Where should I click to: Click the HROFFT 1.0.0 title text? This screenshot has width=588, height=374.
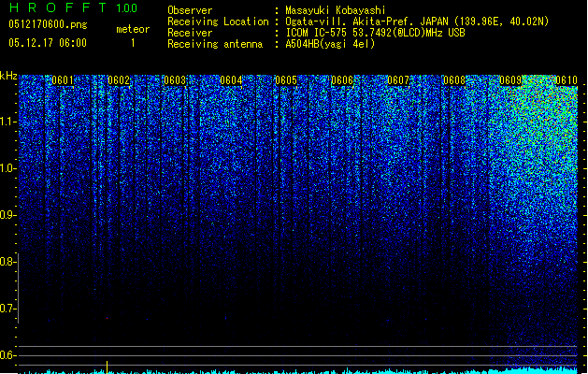[x=73, y=7]
